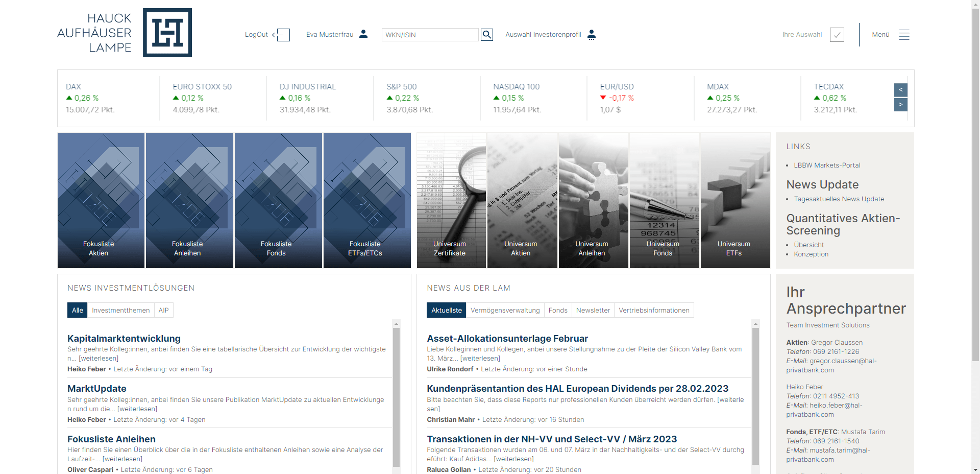Open the Universum ETFs tile
Viewport: 980px width, 474px height.
pos(735,200)
